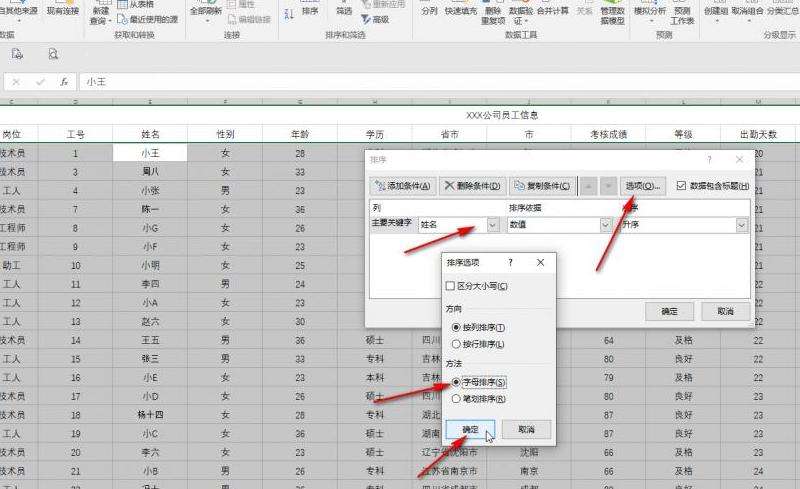The image size is (800, 489).
Task: Click Delete Condition (删除条件) button
Action: (472, 186)
